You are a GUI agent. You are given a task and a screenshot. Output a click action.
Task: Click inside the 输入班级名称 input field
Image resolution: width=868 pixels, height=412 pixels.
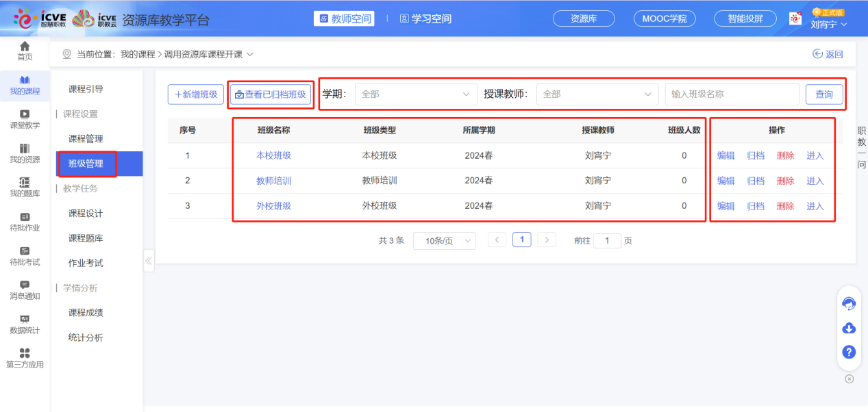[731, 94]
